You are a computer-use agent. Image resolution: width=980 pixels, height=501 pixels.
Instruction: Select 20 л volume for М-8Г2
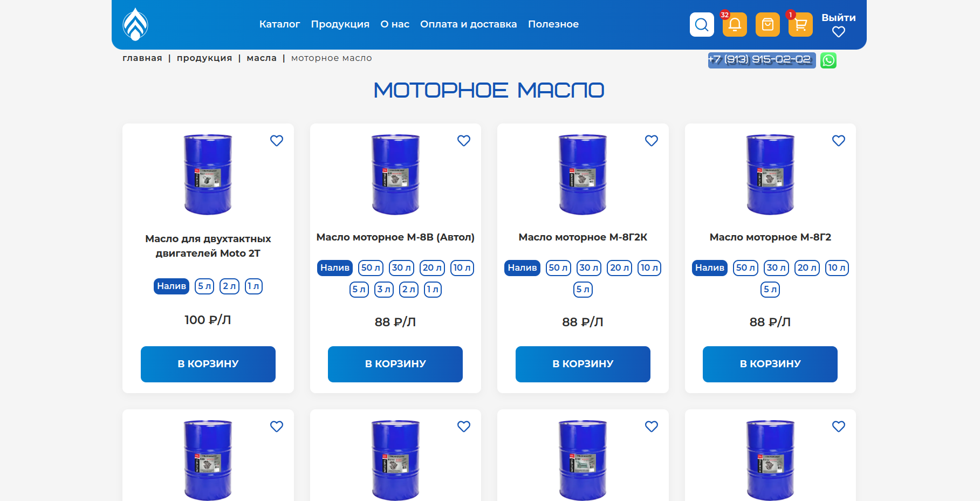[807, 268]
